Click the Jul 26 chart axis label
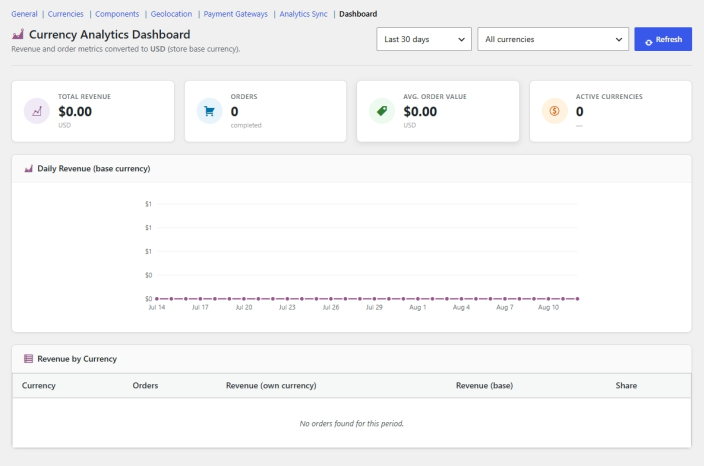This screenshot has width=704, height=466. [331, 308]
